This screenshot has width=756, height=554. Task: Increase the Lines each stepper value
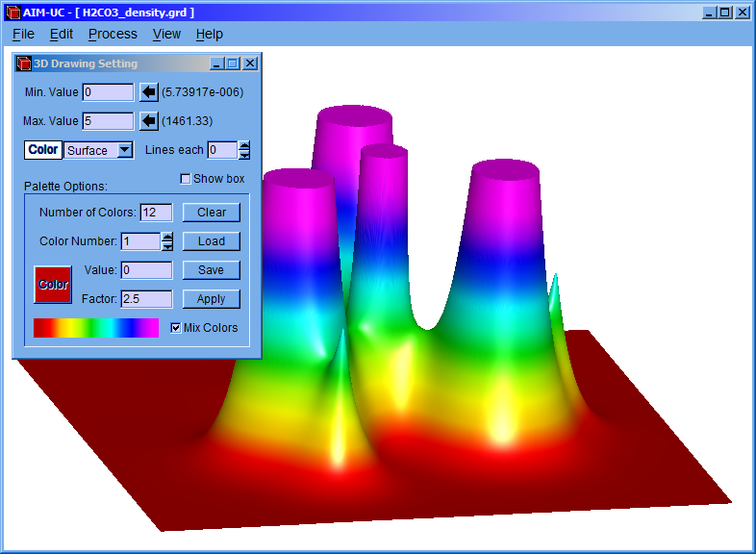(244, 145)
